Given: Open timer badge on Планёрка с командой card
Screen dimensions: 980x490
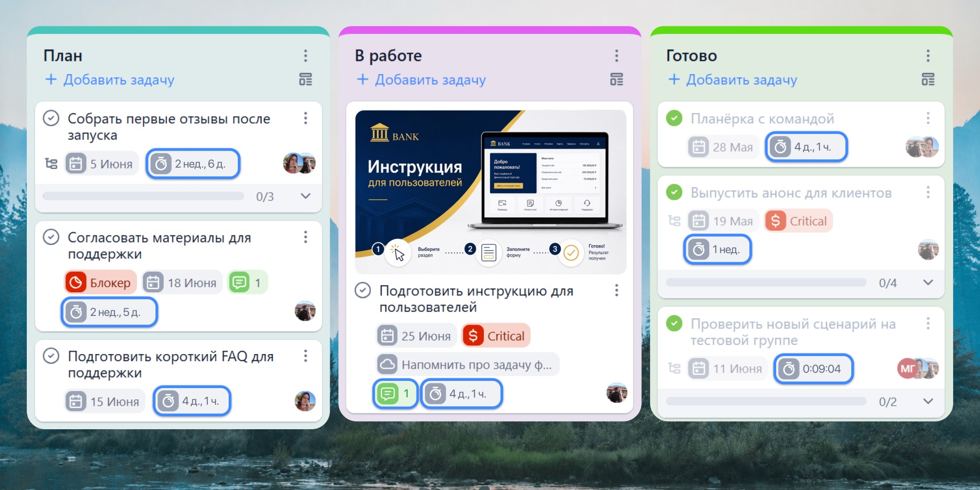Looking at the screenshot, I should [806, 147].
